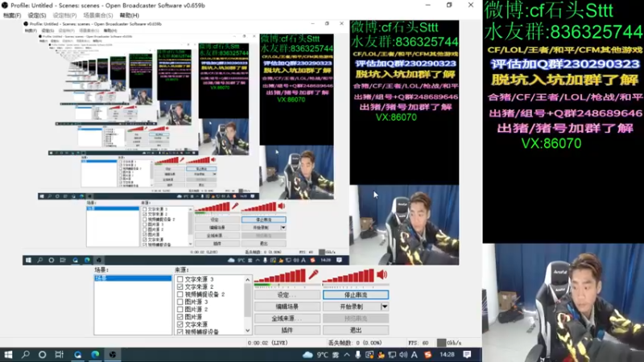The width and height of the screenshot is (644, 362).
Task: Click the 0kb/s bitrate status entry
Action: (x=449, y=343)
